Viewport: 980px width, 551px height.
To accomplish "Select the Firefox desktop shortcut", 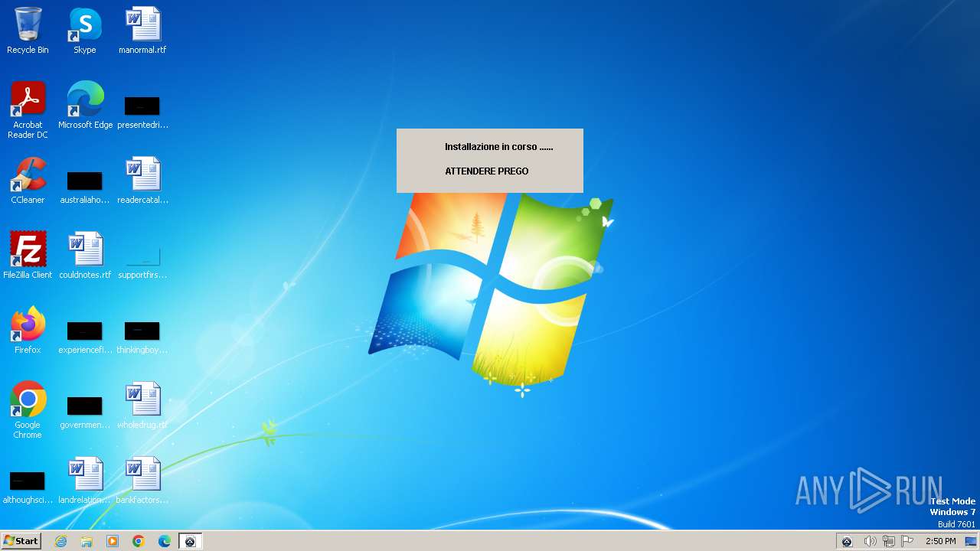I will coord(28,331).
